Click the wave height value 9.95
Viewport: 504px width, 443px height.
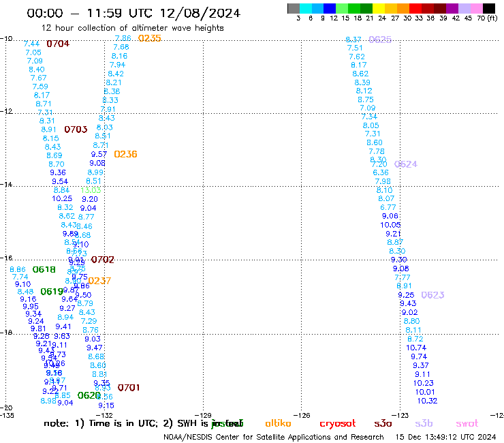point(31,306)
